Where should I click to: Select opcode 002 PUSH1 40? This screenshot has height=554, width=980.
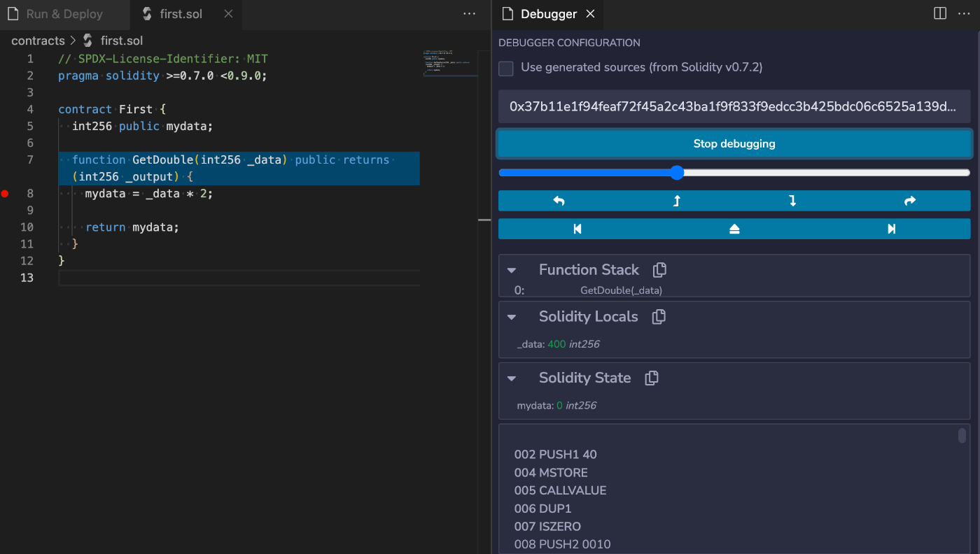point(555,455)
